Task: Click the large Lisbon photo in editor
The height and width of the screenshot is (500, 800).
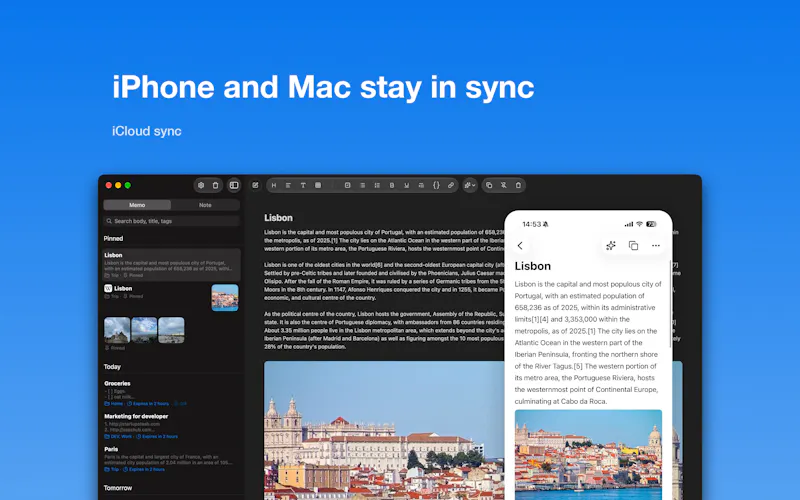Action: pyautogui.click(x=384, y=431)
